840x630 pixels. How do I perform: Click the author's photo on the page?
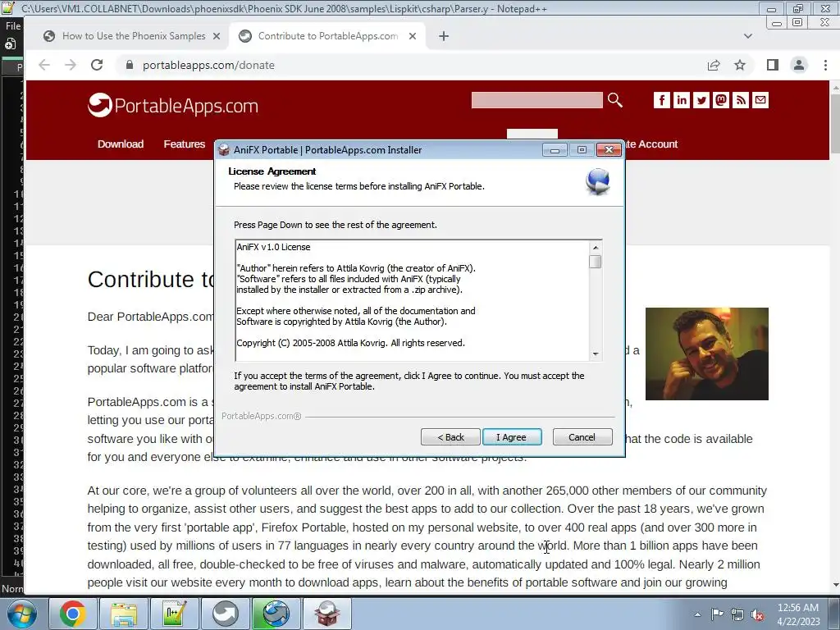[x=706, y=354]
